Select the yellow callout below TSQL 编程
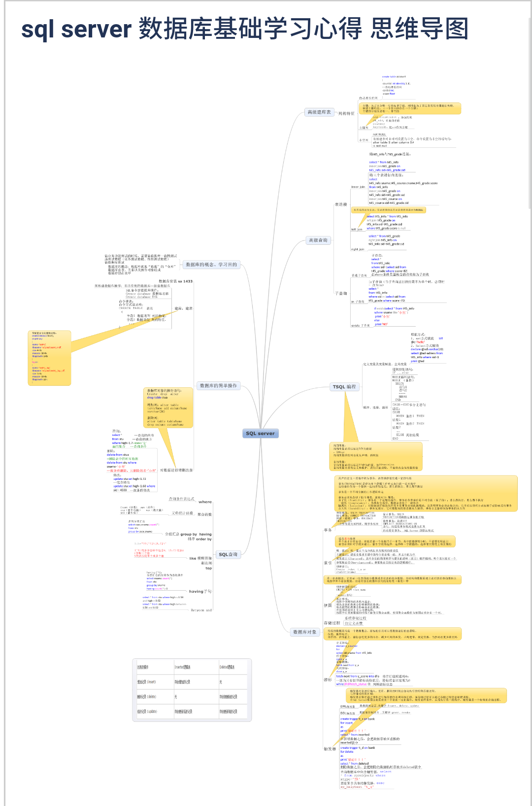532x806 pixels. point(376,457)
